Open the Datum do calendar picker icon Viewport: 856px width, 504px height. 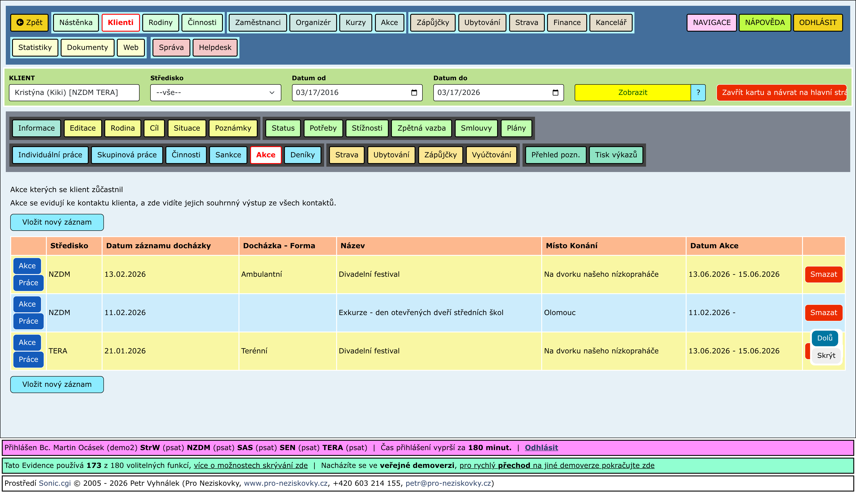[x=555, y=92]
